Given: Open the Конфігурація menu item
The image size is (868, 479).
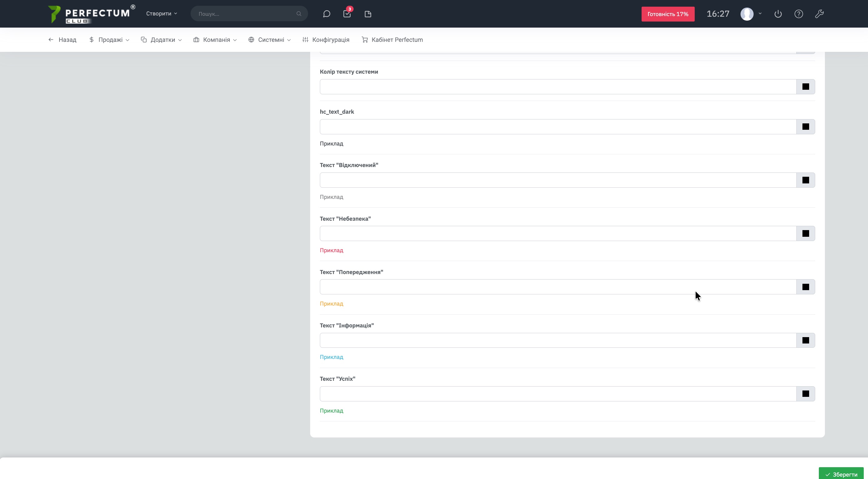Looking at the screenshot, I should (x=326, y=40).
